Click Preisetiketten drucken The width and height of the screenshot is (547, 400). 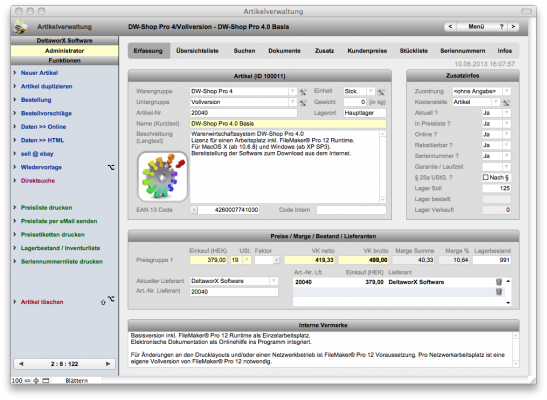point(52,235)
